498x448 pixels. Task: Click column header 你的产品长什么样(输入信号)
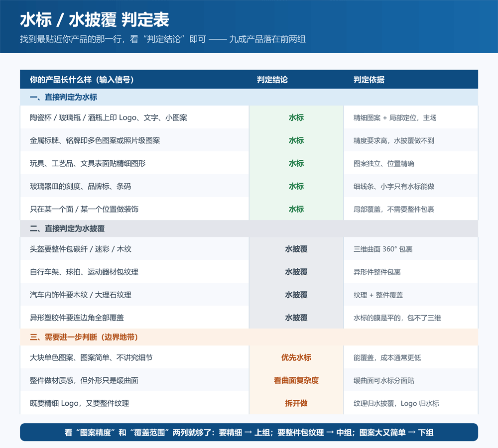pyautogui.click(x=82, y=79)
